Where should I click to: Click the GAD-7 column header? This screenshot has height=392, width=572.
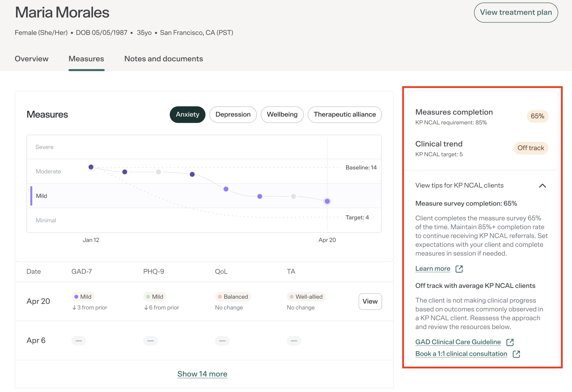point(82,271)
